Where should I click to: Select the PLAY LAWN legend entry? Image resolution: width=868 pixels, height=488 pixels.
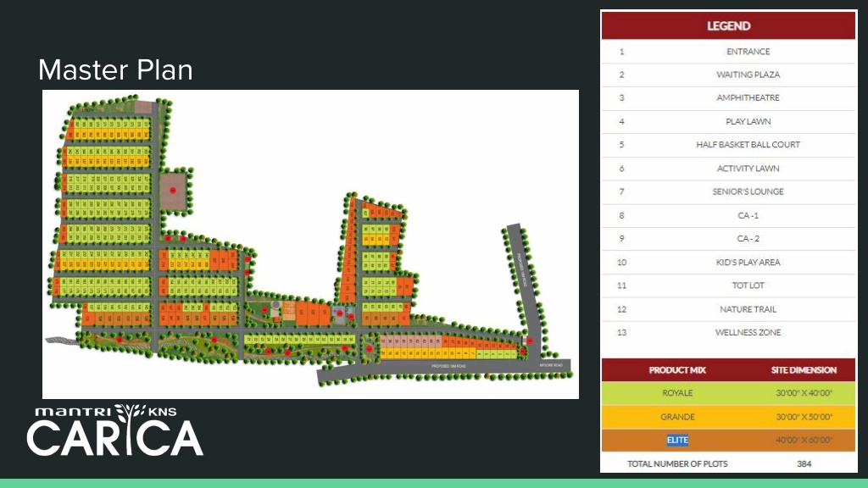(x=748, y=122)
